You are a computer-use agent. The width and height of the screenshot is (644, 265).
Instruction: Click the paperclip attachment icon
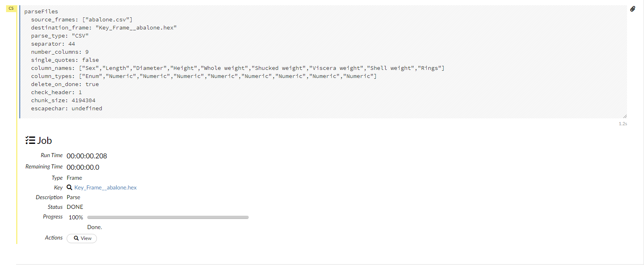pos(634,8)
